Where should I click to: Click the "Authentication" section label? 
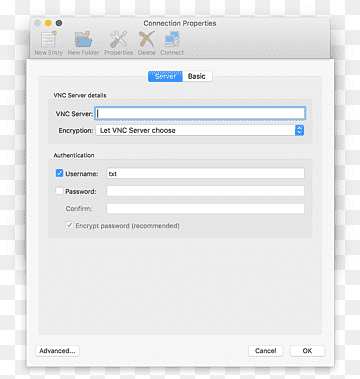coord(74,155)
